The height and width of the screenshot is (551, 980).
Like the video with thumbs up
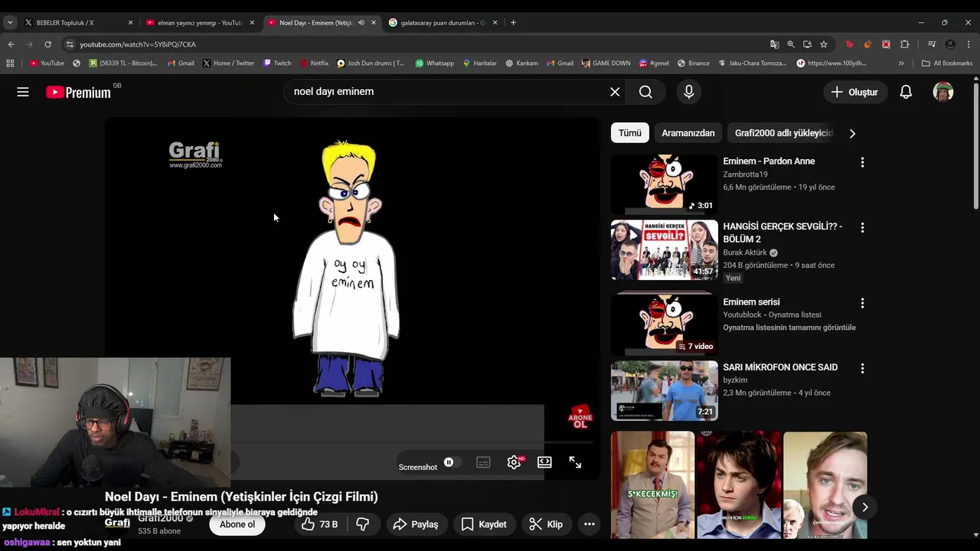[x=320, y=524]
